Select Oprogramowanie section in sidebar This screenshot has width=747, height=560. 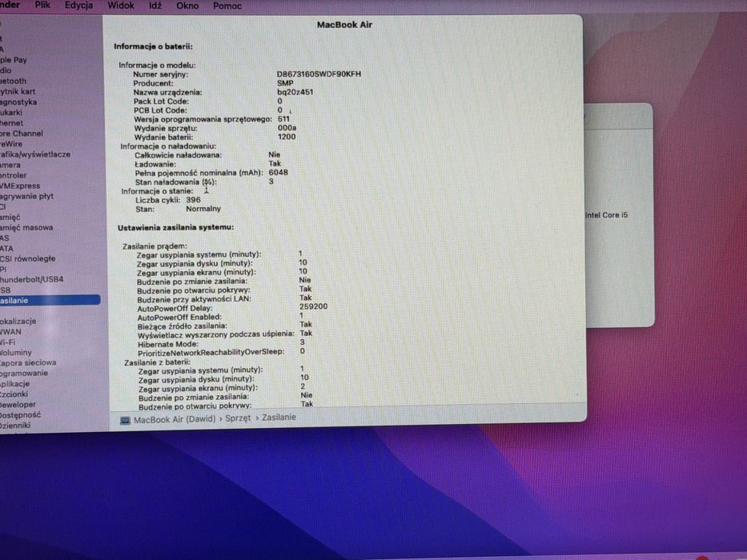click(x=24, y=374)
